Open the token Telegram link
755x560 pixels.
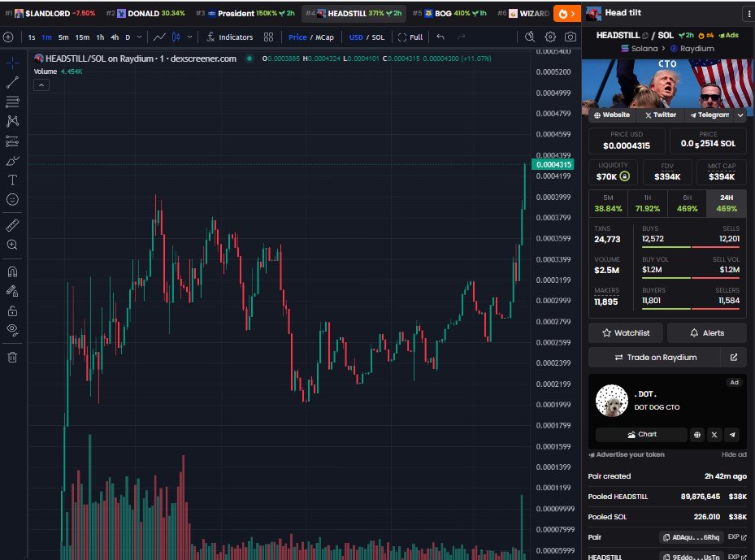tap(709, 115)
